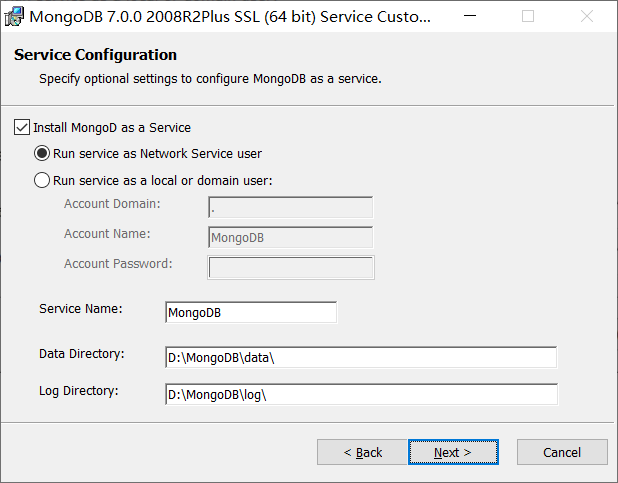Click the 'Service Name:' label

tap(81, 309)
